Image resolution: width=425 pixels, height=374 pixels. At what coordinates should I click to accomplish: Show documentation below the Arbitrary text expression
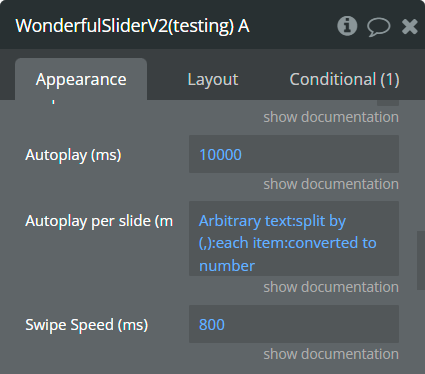(331, 287)
